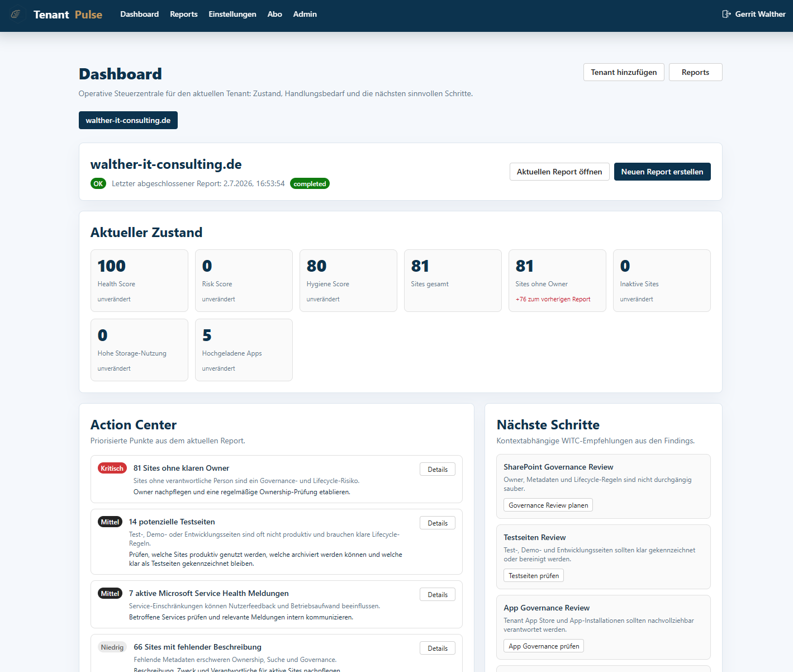Click 'App Governance Review' heading

[547, 608]
